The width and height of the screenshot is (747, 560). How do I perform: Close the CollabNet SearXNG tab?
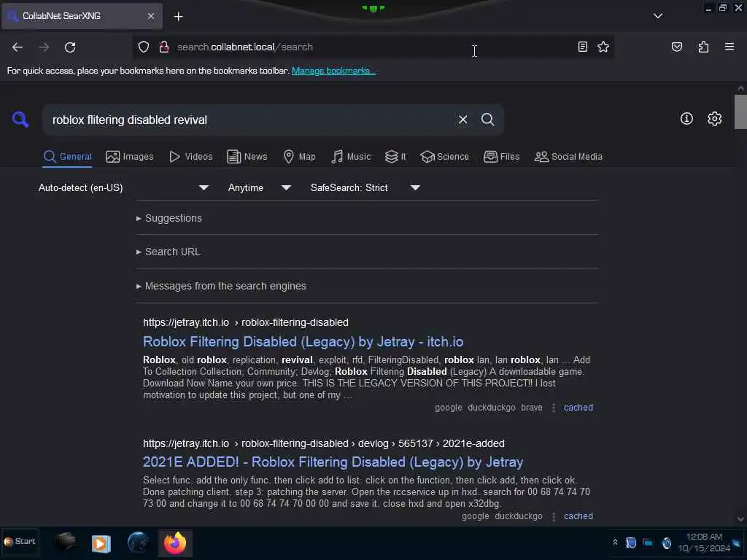pyautogui.click(x=150, y=16)
